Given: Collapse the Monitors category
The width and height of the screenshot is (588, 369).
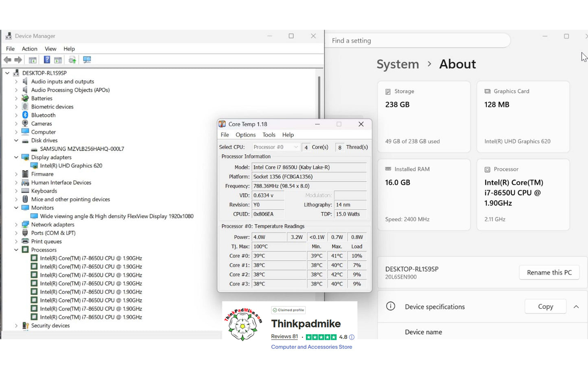Looking at the screenshot, I should tap(16, 208).
